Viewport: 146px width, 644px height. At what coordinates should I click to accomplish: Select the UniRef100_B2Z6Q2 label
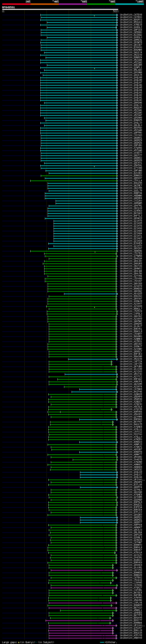pyautogui.click(x=131, y=35)
